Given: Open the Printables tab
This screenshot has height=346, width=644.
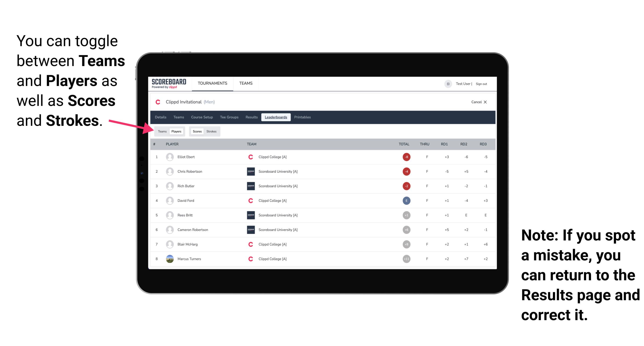Looking at the screenshot, I should [303, 117].
